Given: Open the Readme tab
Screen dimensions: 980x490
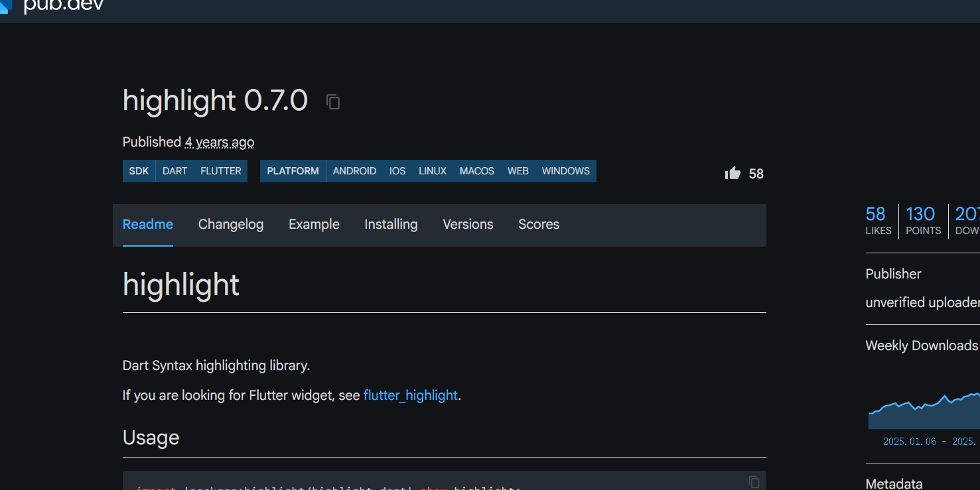Looking at the screenshot, I should (x=148, y=225).
